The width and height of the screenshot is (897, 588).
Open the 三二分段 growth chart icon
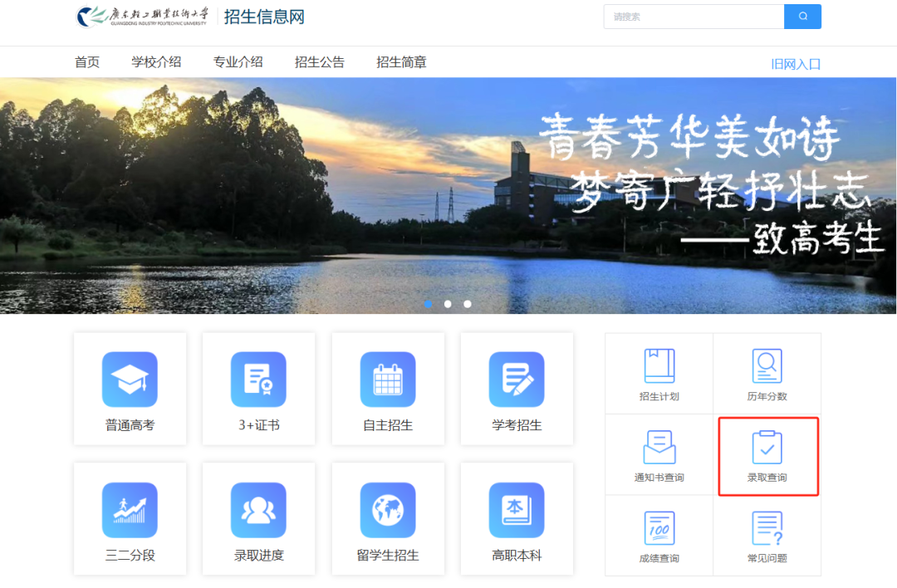click(130, 510)
